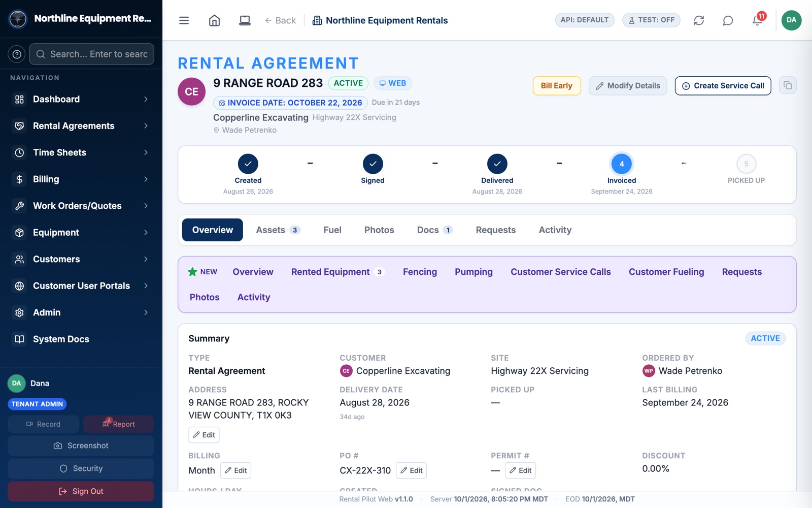Click the refresh sync icon
This screenshot has width=812, height=508.
click(x=699, y=20)
